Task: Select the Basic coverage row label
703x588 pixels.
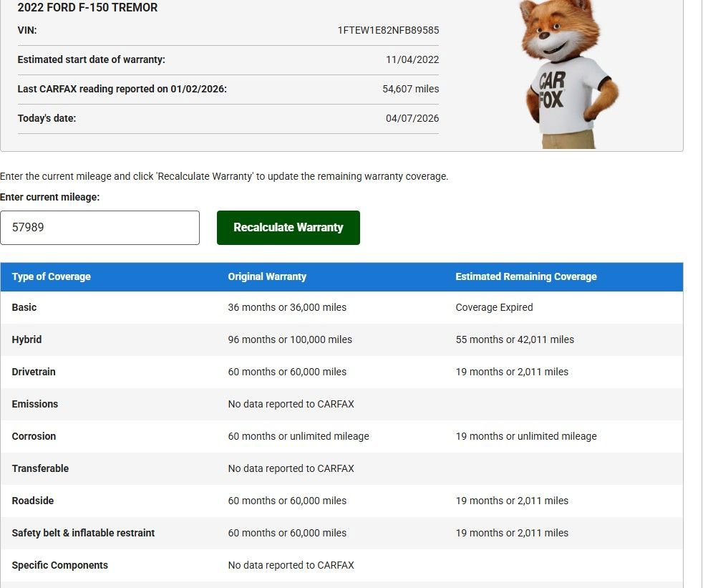Action: (24, 307)
